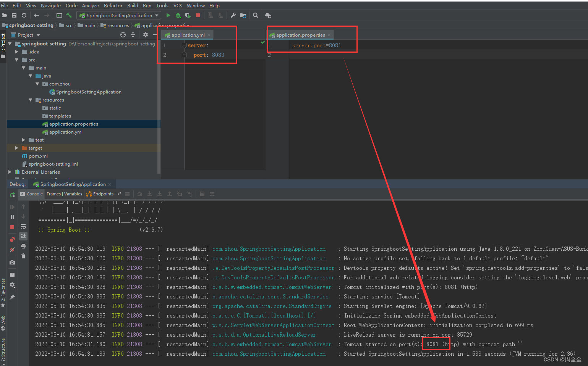Collapse the resources folder arrow
Viewport: 588px width, 366px height.
(x=31, y=100)
